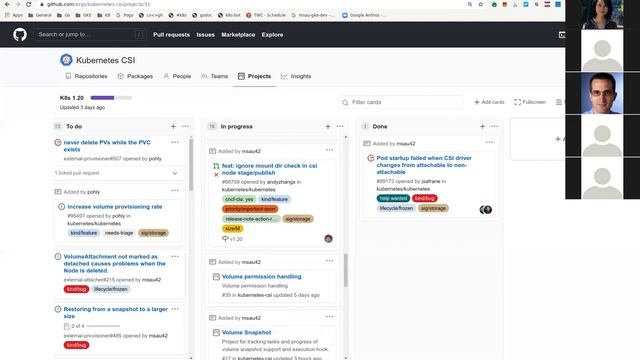Open 'increase volume provisioning rate' issue
Screen dimensions: 640x360
tap(115, 207)
